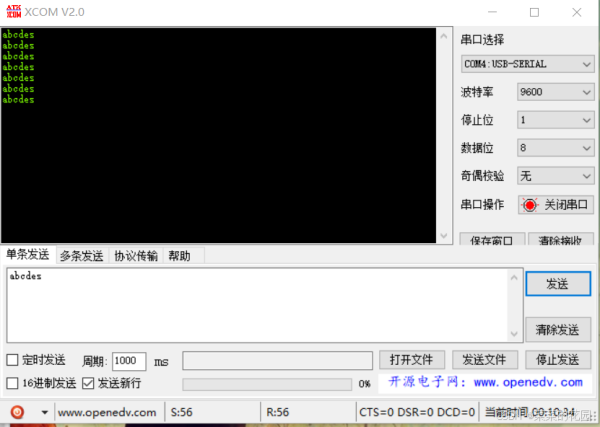The image size is (600, 427).
Task: Click the red settings gear icon in status bar
Action: (17, 412)
